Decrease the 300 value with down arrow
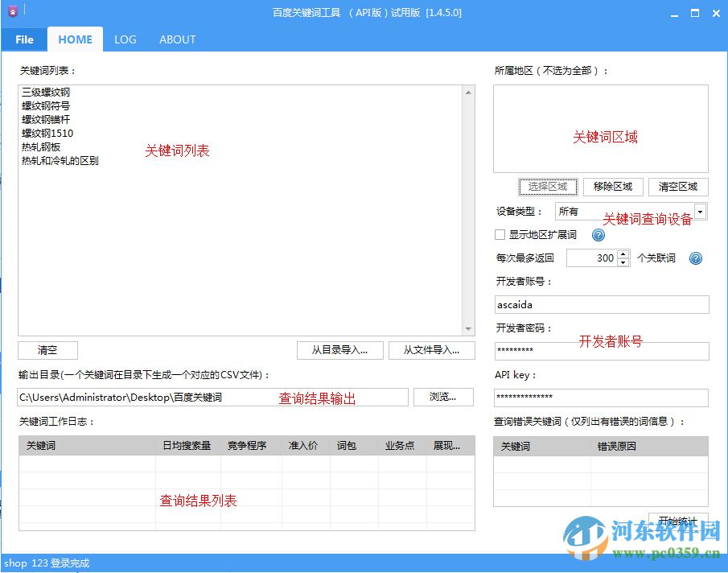Screen dimensions: 728x573 click(623, 262)
